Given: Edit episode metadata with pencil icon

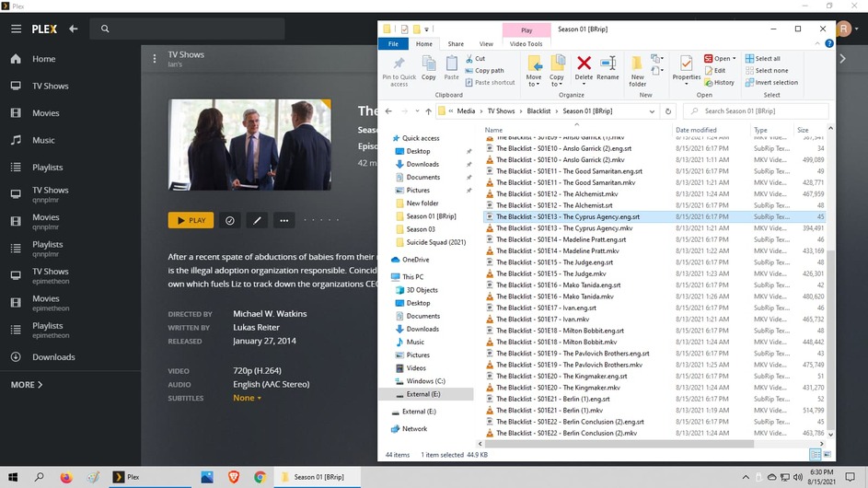Looking at the screenshot, I should point(257,220).
